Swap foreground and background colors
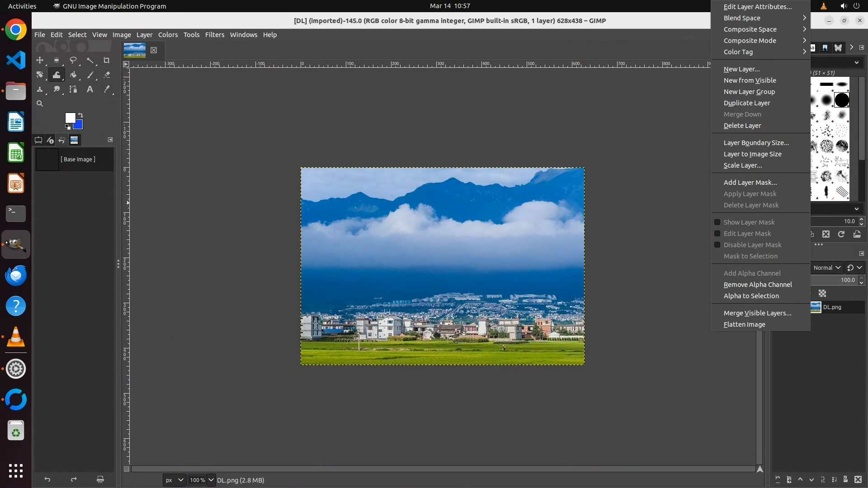This screenshot has width=868, height=488. click(x=80, y=115)
